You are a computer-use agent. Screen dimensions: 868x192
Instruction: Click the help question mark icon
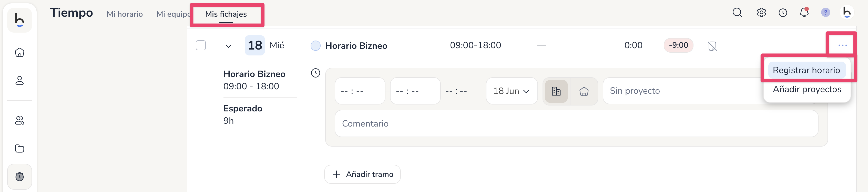coord(825,13)
